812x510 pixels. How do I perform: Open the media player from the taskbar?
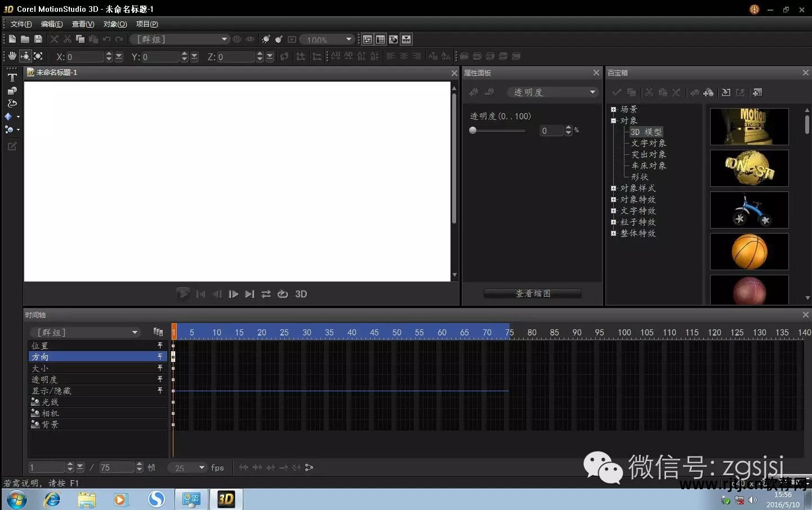click(x=121, y=499)
